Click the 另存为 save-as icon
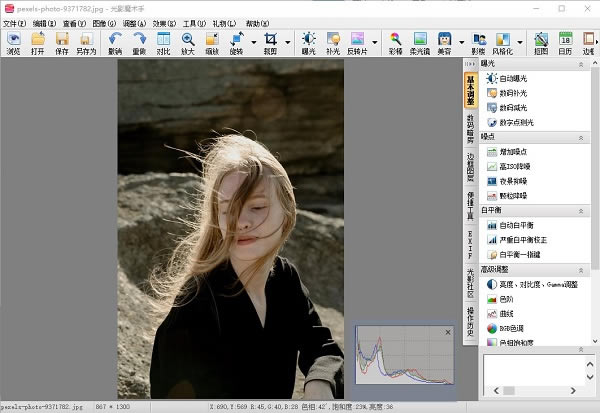The width and height of the screenshot is (600, 413). click(x=86, y=43)
